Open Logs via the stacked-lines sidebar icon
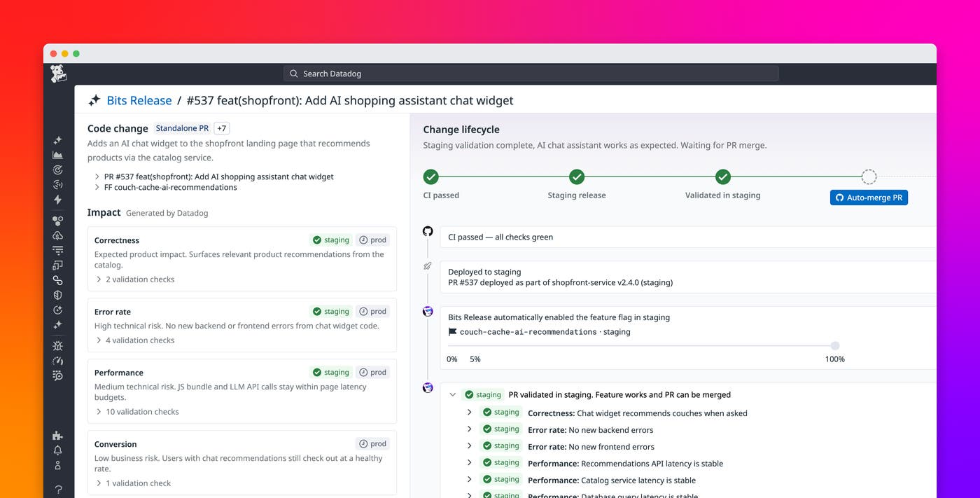The image size is (980, 498). pyautogui.click(x=58, y=250)
